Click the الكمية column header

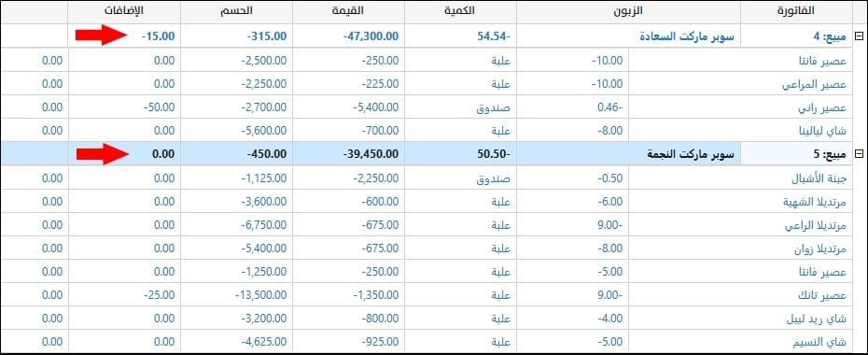[460, 11]
